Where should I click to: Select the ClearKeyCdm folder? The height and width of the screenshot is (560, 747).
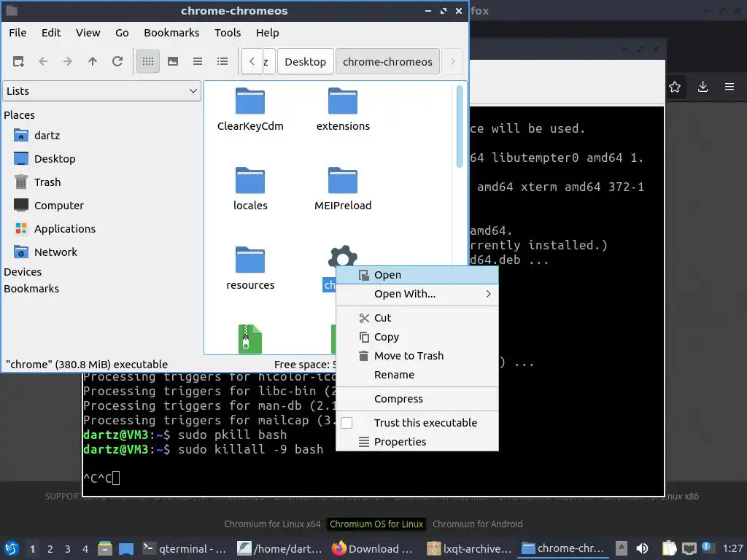pos(250,110)
